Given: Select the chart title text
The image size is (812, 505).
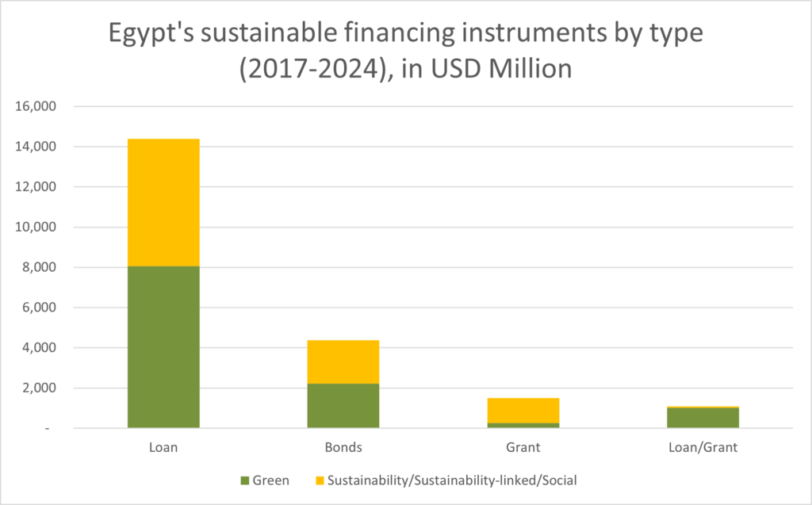Looking at the screenshot, I should coord(405,50).
